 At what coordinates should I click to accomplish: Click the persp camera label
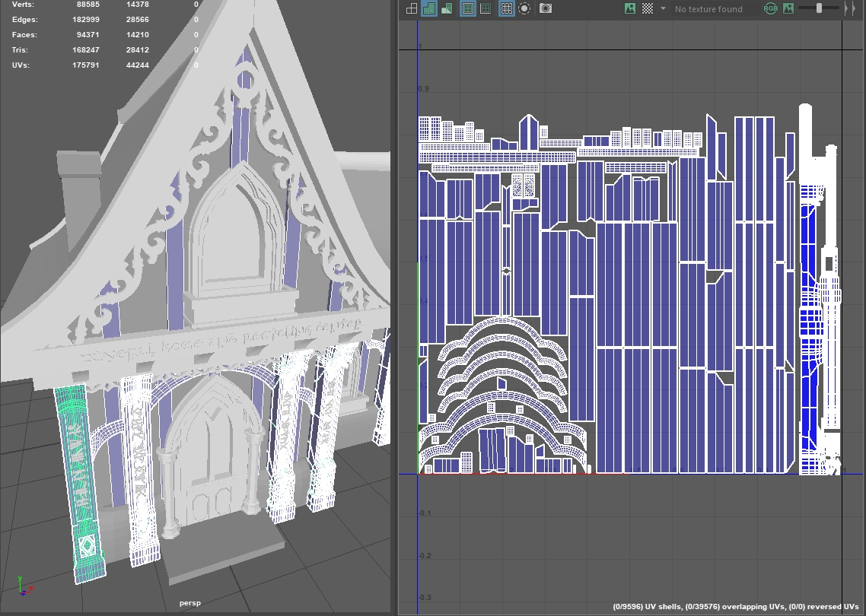tap(189, 603)
